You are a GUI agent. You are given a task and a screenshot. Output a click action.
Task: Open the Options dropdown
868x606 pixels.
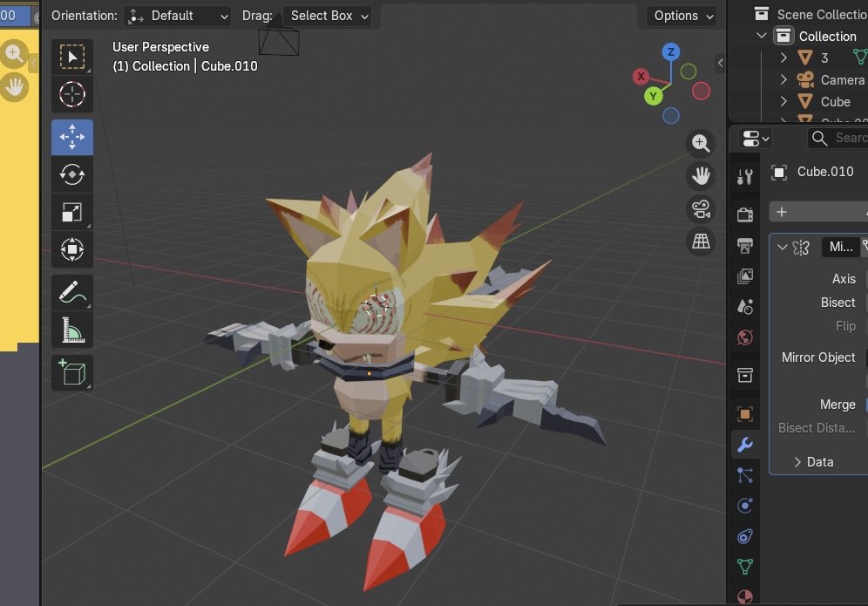682,16
